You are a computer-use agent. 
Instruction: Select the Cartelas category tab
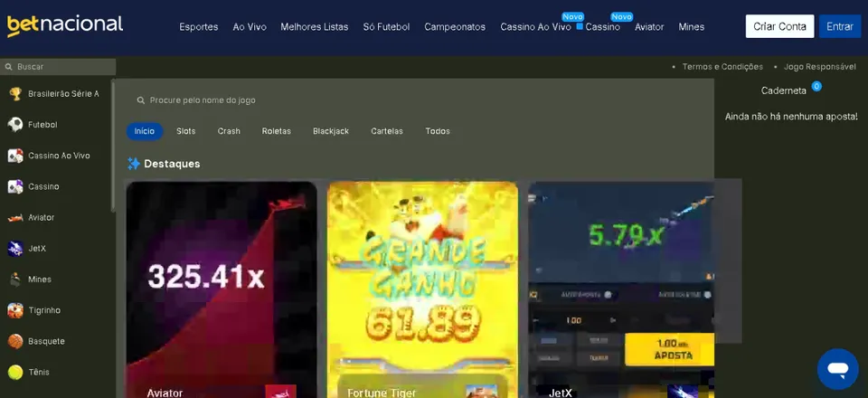coord(387,131)
